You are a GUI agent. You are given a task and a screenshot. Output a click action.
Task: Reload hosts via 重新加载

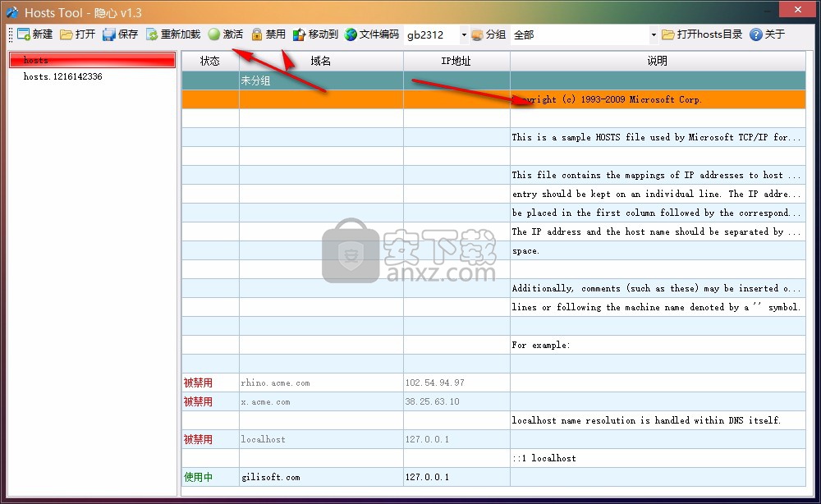coord(173,34)
